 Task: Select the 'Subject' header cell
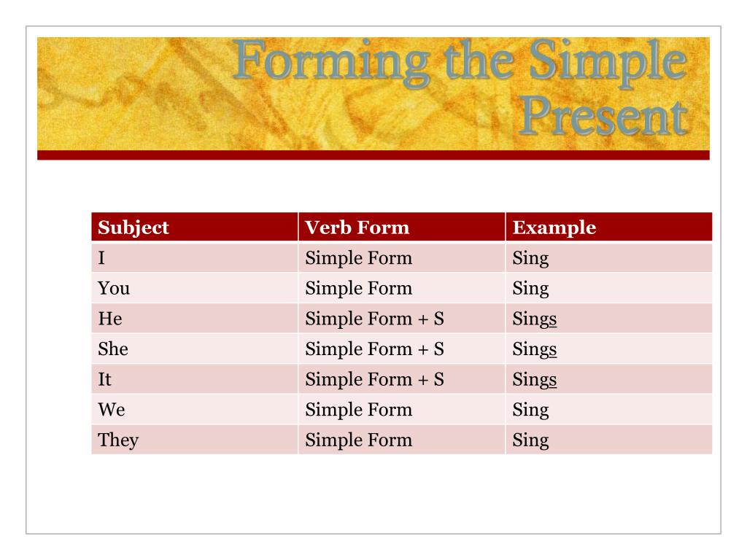coord(194,227)
